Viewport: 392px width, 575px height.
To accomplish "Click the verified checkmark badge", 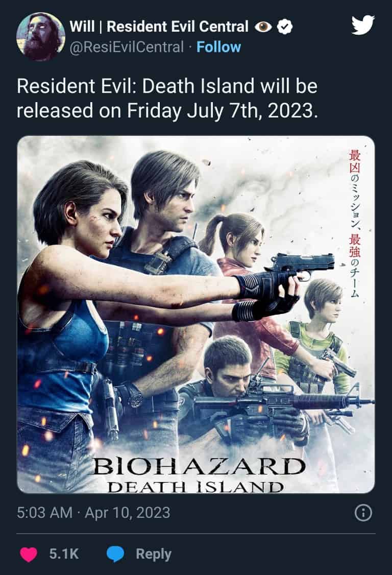I will (x=284, y=27).
